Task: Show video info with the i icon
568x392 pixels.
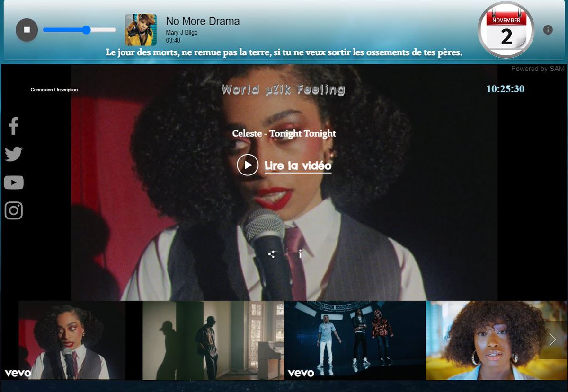Action: point(300,254)
